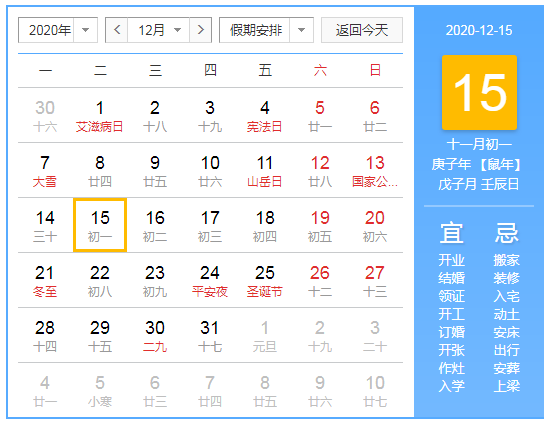Open the 12月 month dropdown

159,30
